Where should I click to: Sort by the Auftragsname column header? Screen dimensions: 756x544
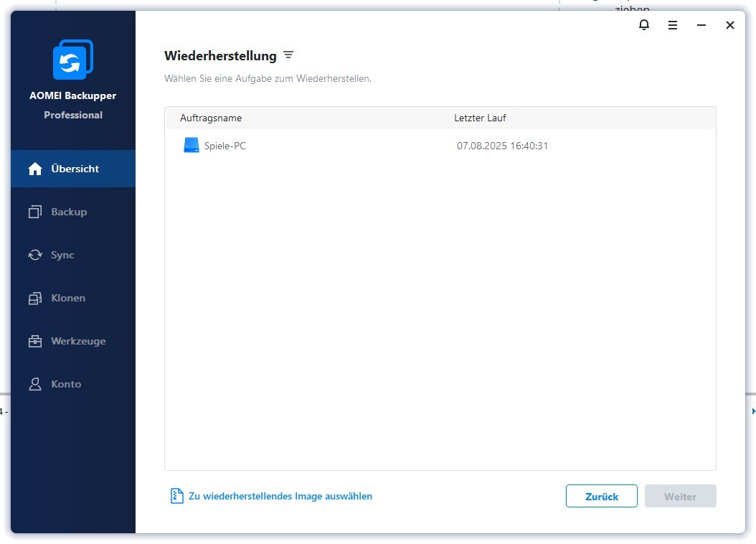(x=211, y=118)
